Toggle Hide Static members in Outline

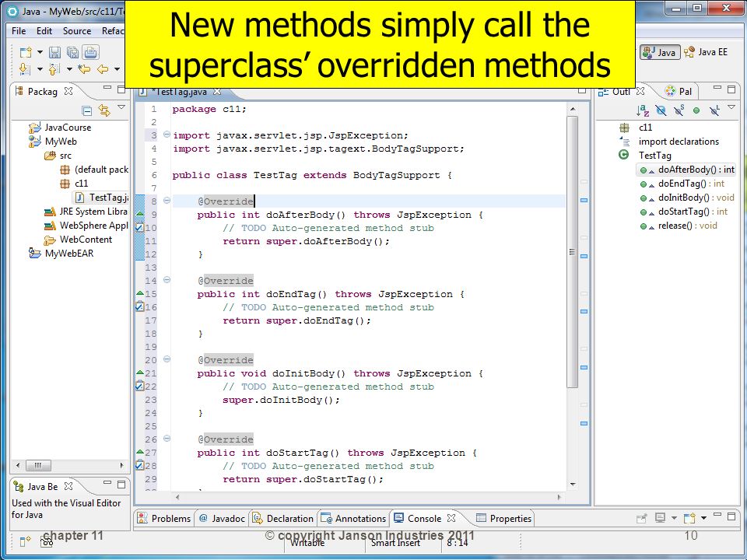[x=679, y=110]
